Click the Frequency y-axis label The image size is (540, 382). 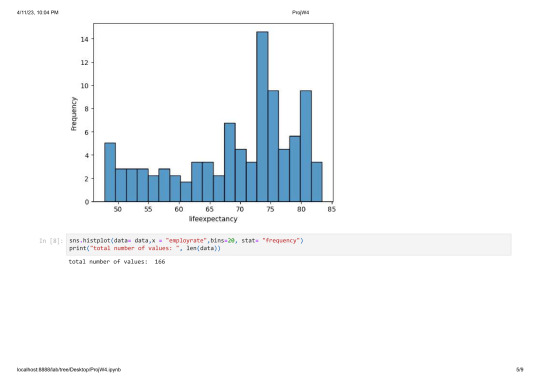74,114
